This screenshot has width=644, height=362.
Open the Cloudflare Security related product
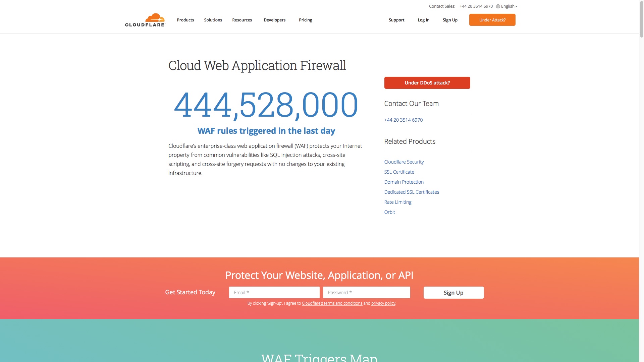(404, 162)
